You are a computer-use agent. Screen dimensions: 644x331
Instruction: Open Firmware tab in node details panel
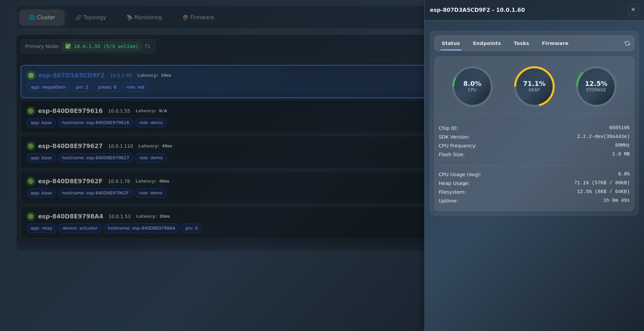(555, 43)
